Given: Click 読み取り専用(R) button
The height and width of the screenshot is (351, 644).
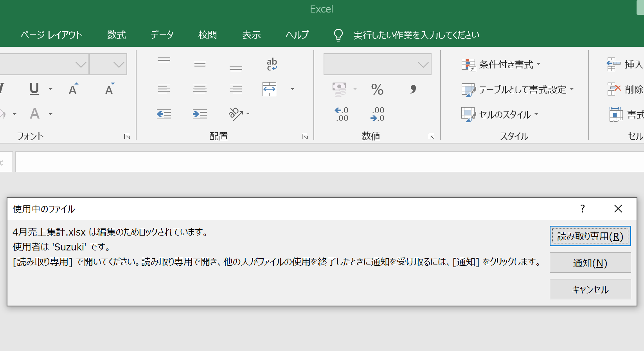Looking at the screenshot, I should (590, 236).
